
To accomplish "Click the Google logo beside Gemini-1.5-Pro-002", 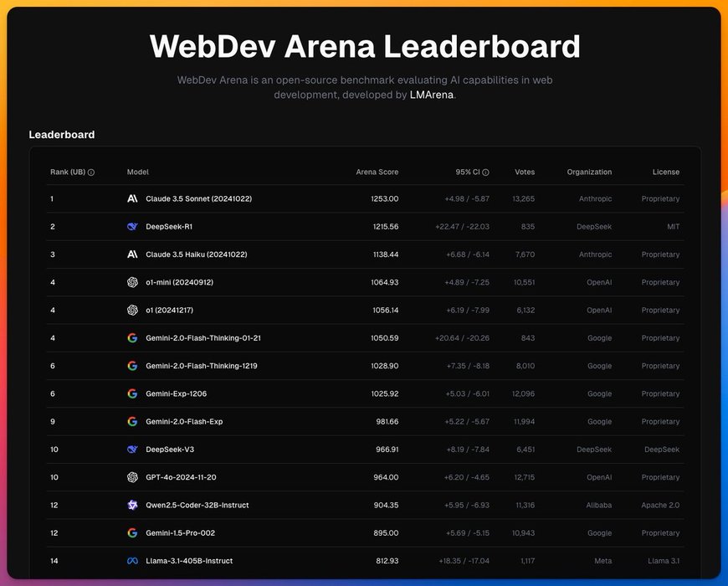I will (x=132, y=533).
